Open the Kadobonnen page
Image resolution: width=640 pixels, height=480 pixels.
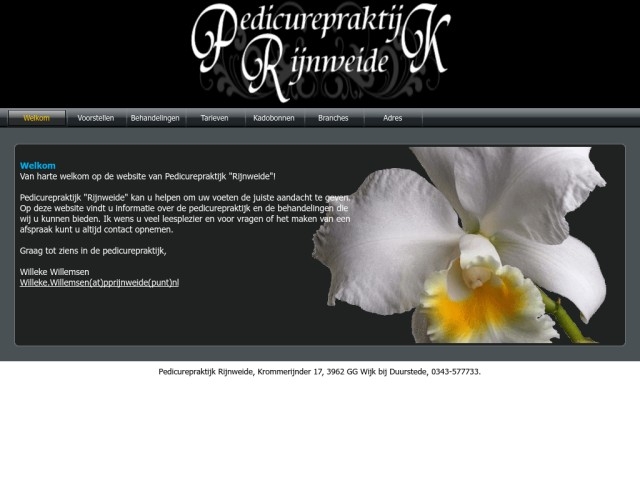click(x=273, y=118)
